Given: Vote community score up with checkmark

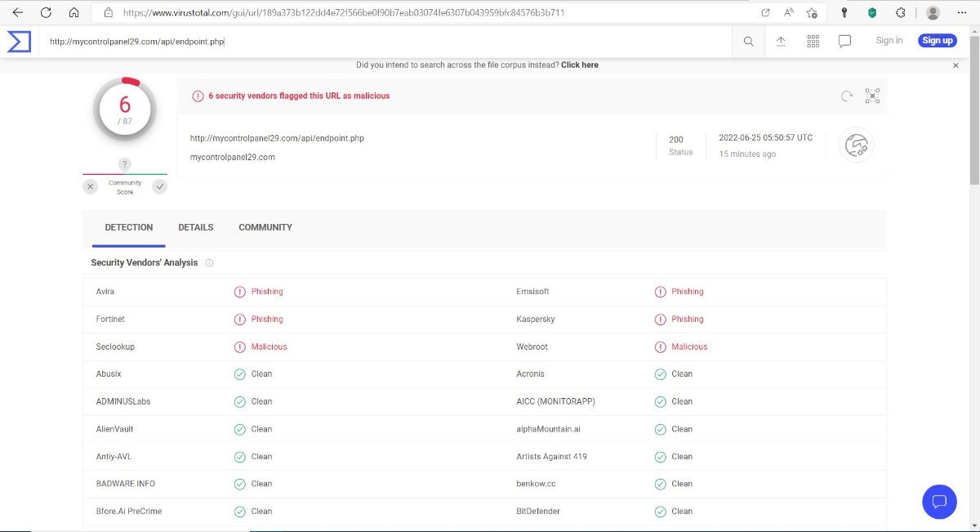Looking at the screenshot, I should coord(159,187).
